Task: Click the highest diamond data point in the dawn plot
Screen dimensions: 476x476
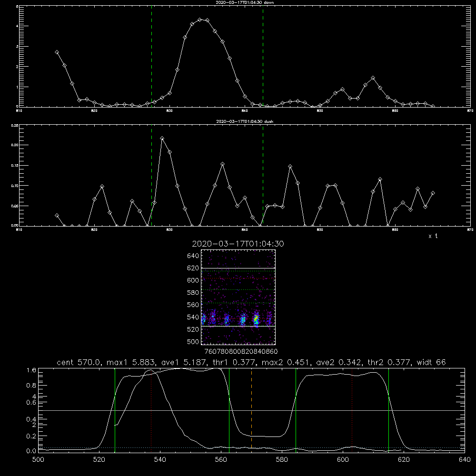Action: coord(199,20)
